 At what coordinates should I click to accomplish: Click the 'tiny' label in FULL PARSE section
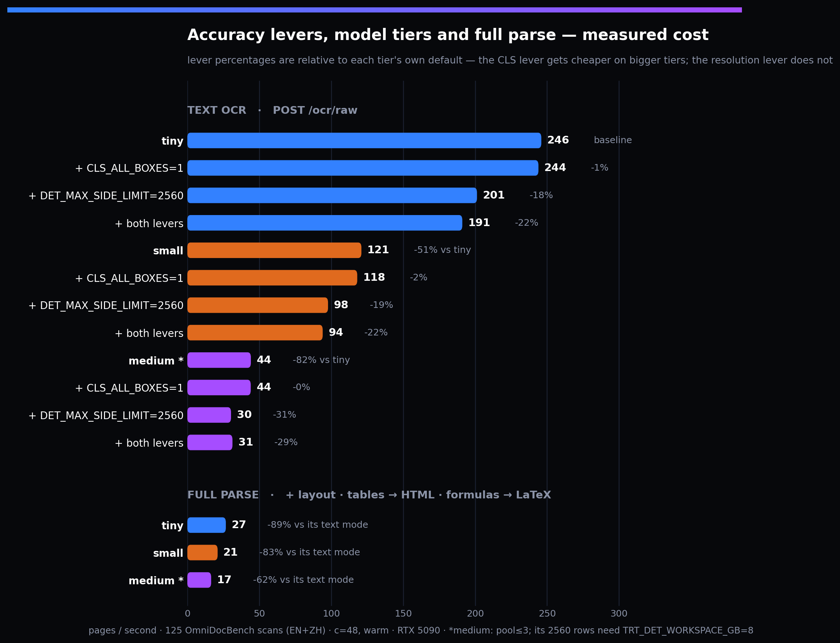point(172,526)
